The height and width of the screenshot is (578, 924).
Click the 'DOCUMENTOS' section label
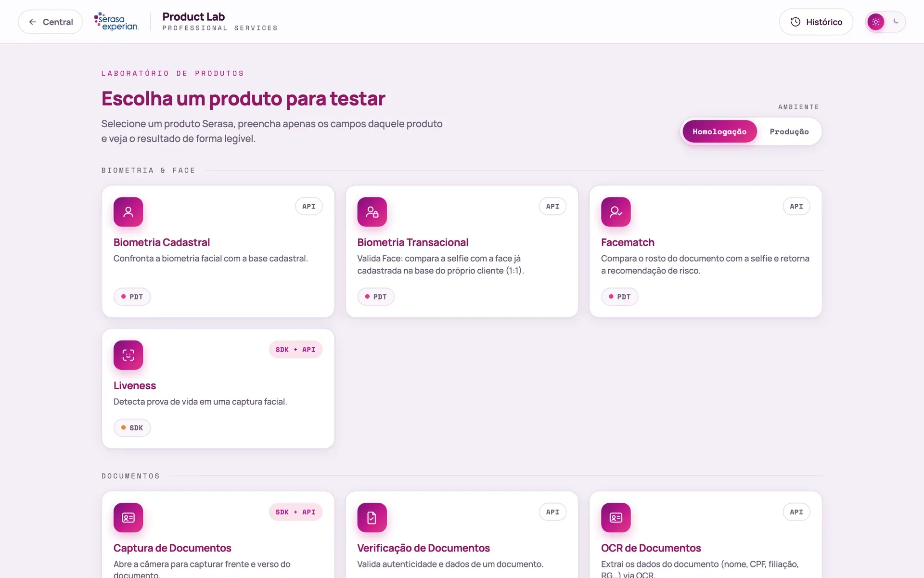(130, 476)
